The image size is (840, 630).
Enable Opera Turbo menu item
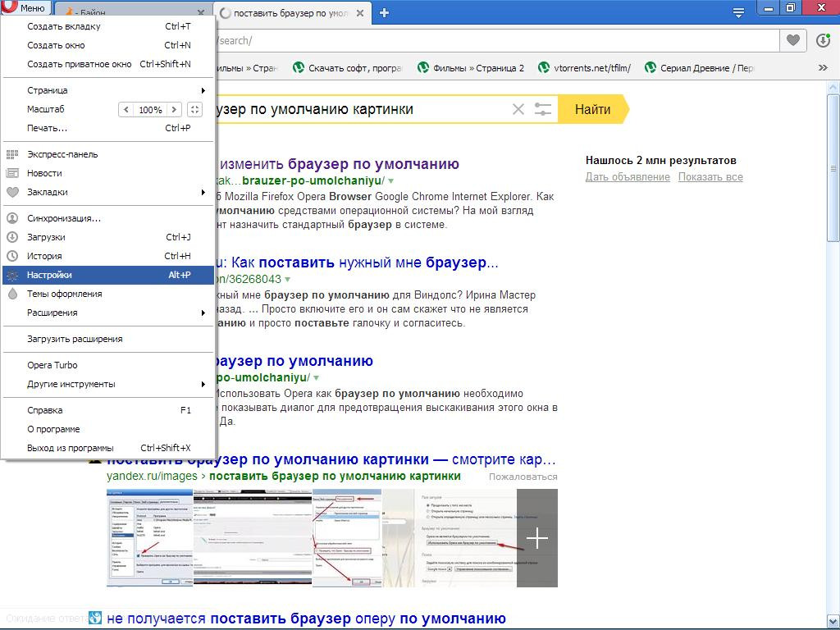click(52, 365)
